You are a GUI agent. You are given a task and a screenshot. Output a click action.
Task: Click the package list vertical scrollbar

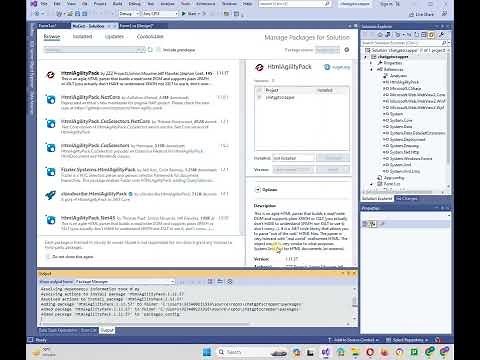pyautogui.click(x=242, y=147)
